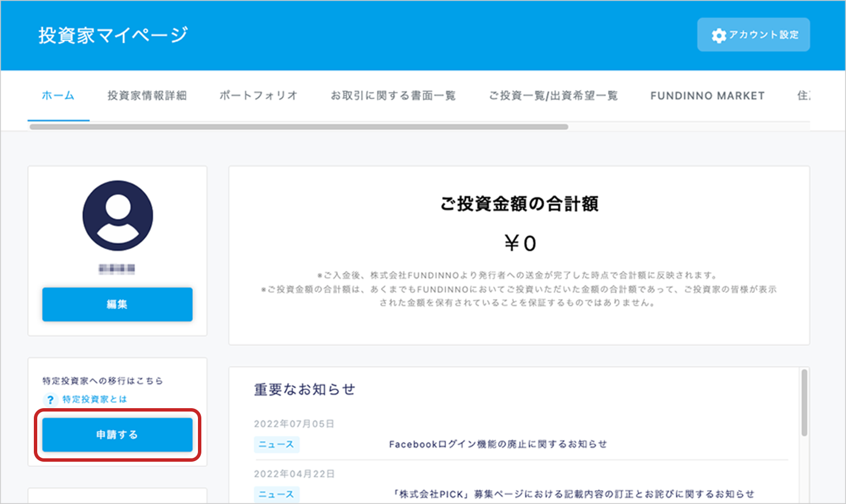Open the 特定投資家とは link
Screen dimensions: 846x504
pyautogui.click(x=95, y=399)
